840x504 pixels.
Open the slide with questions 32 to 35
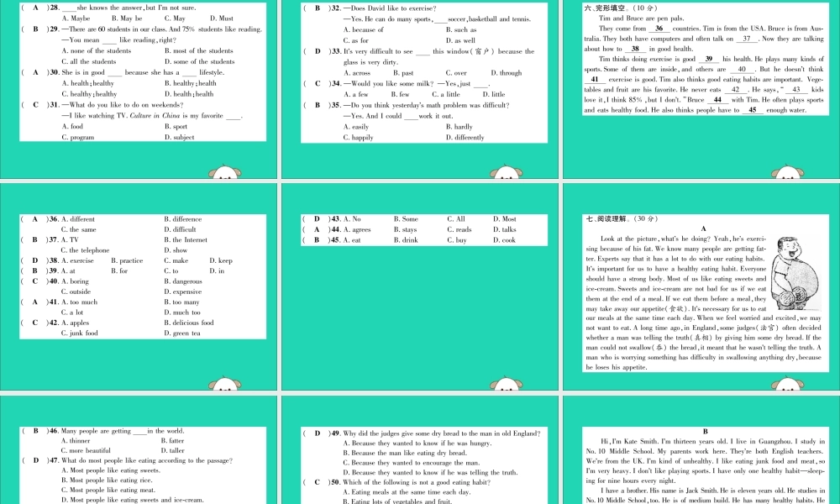420,89
